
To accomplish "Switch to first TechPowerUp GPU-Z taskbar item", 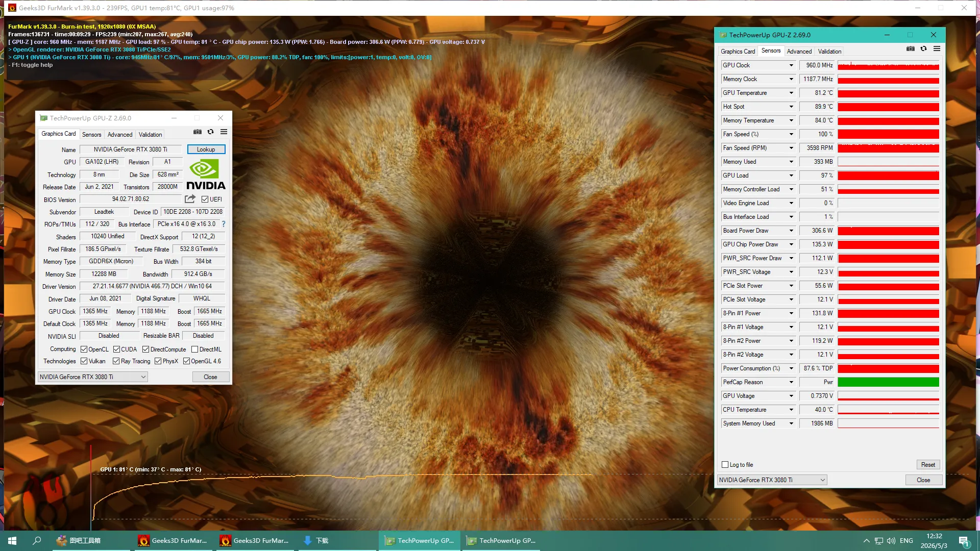I will click(420, 541).
